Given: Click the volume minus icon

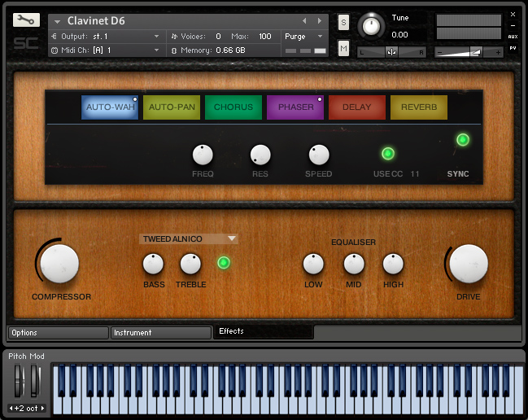Looking at the screenshot, I should point(439,53).
